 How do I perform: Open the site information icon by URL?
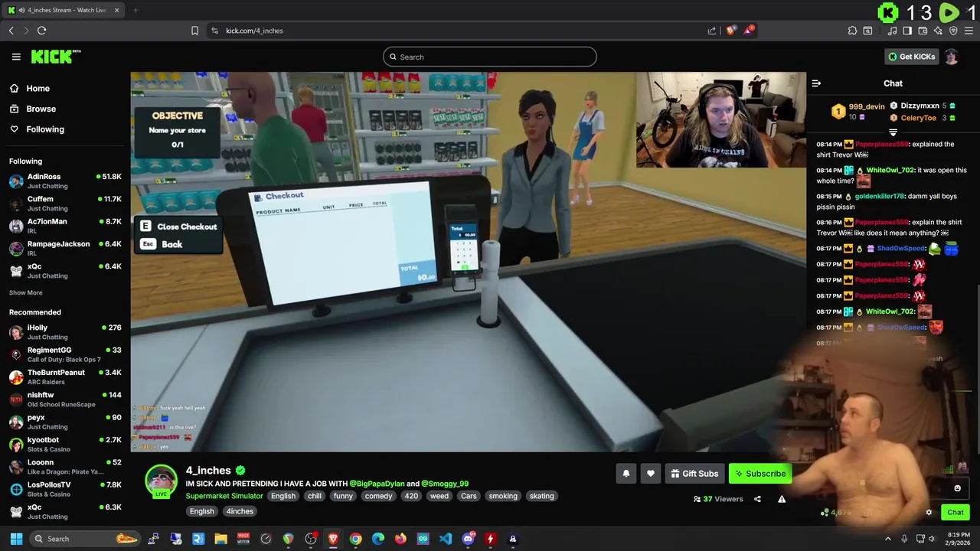tap(214, 31)
